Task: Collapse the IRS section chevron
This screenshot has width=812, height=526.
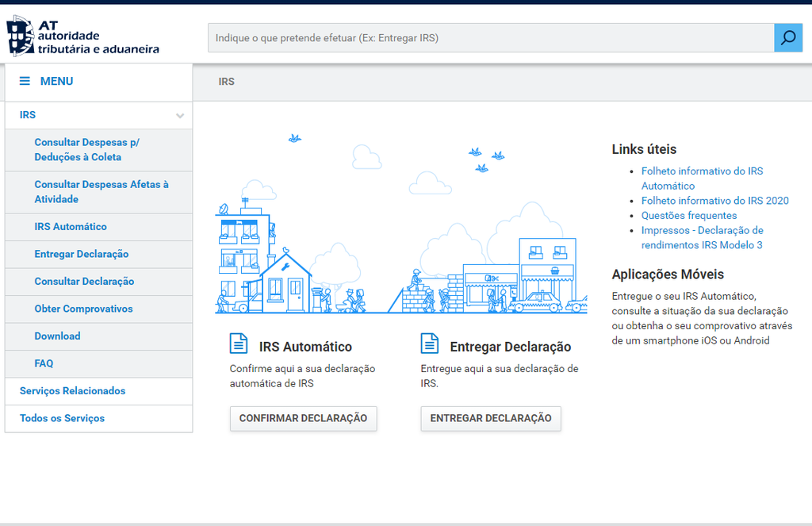Action: pyautogui.click(x=180, y=116)
